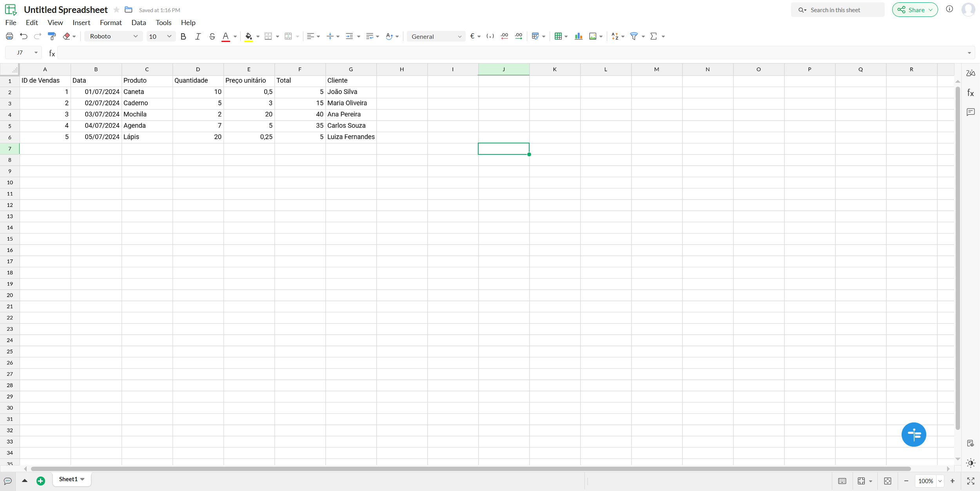Insert a chart using chart icon
This screenshot has height=491, width=980.
pyautogui.click(x=578, y=36)
